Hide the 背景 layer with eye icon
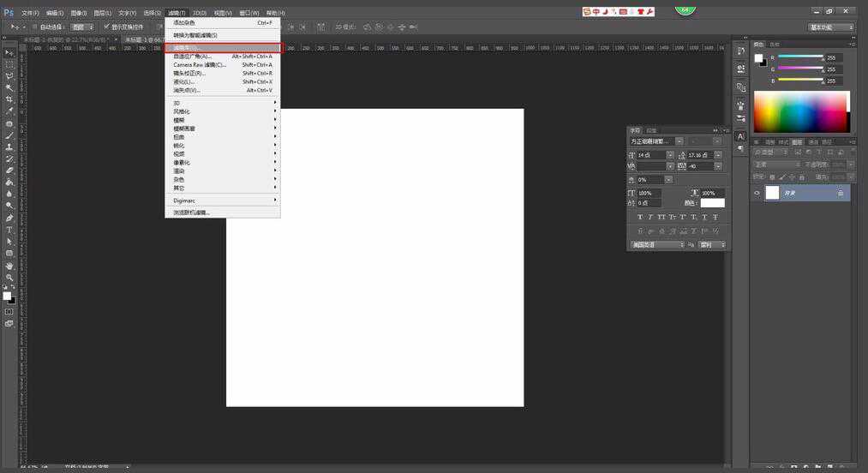Screen dimensions: 868x473 [757, 194]
